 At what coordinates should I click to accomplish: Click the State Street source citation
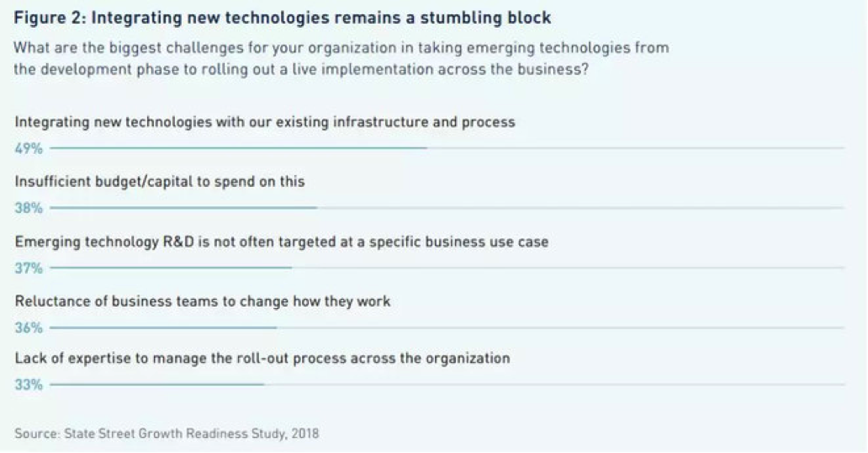(x=167, y=434)
